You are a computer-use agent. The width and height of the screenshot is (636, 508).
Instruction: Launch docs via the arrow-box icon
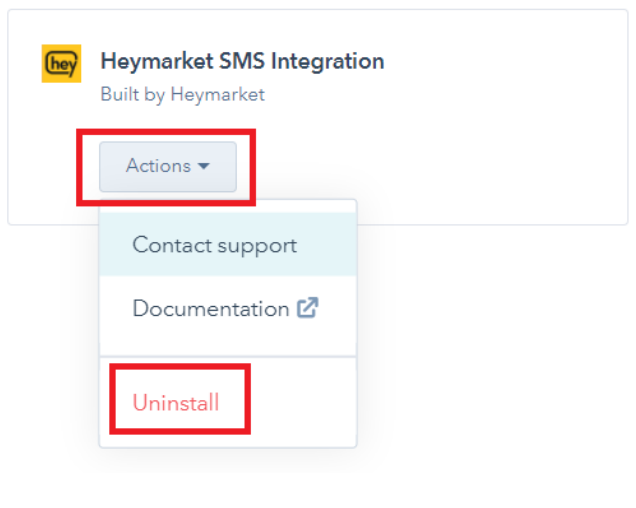point(307,308)
